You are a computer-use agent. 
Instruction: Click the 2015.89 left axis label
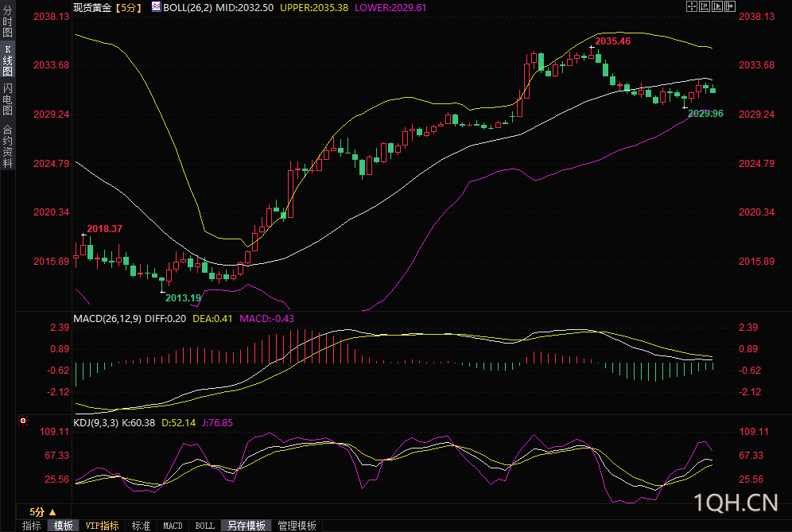[52, 262]
